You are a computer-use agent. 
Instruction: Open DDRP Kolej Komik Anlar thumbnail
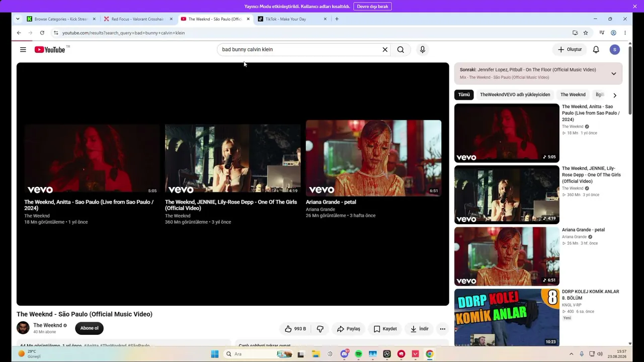pos(507,318)
